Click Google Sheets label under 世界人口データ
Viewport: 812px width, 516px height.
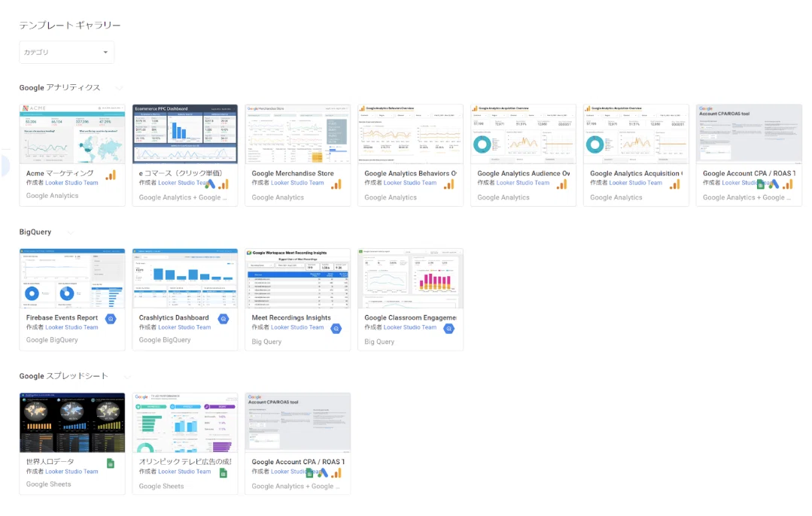pos(49,484)
